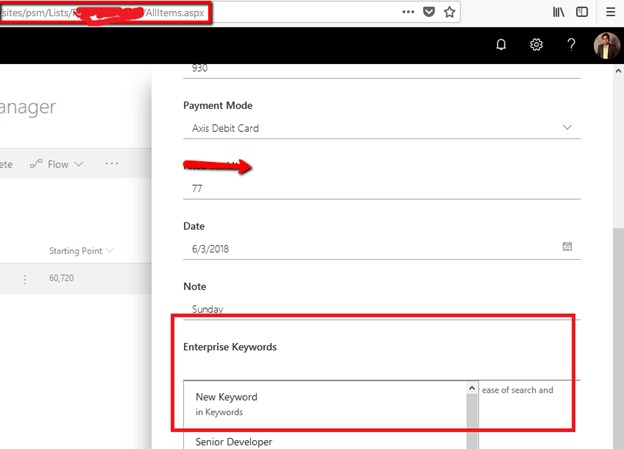Click the Date field showing 6/3/2018
The height and width of the screenshot is (449, 624).
[x=382, y=249]
